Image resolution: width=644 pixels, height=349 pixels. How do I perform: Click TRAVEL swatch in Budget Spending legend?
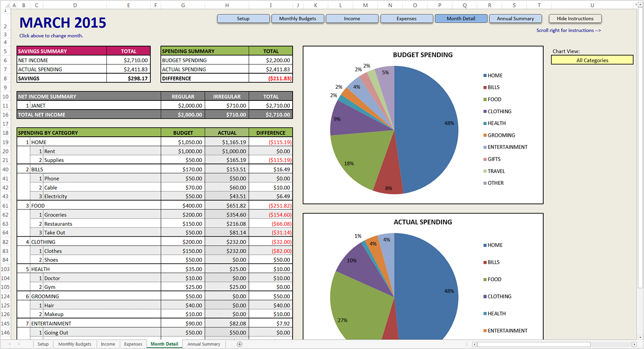(485, 171)
